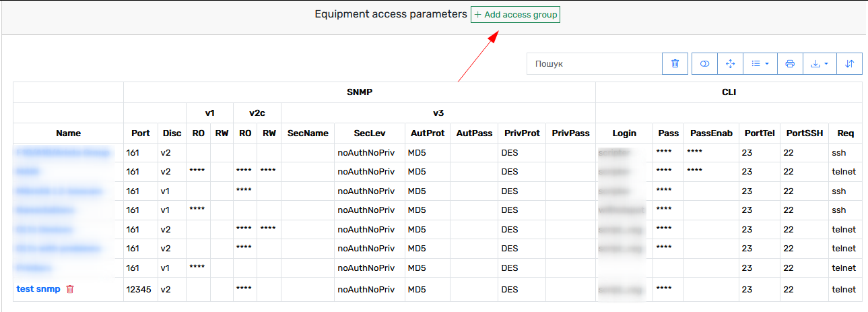Click the four-arrow move icon in toolbar
868x312 pixels.
[x=731, y=64]
